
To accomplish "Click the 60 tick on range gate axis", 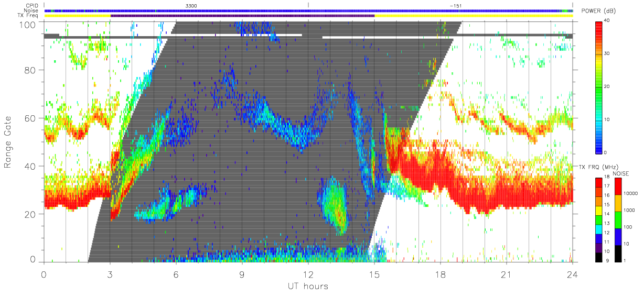I will coord(31,118).
